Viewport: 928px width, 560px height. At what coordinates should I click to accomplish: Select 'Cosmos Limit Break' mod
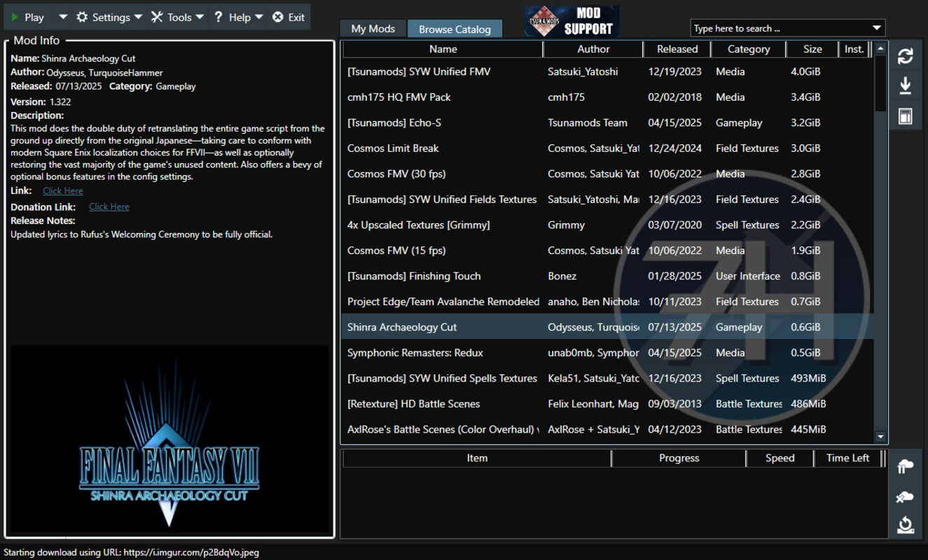tap(607, 148)
